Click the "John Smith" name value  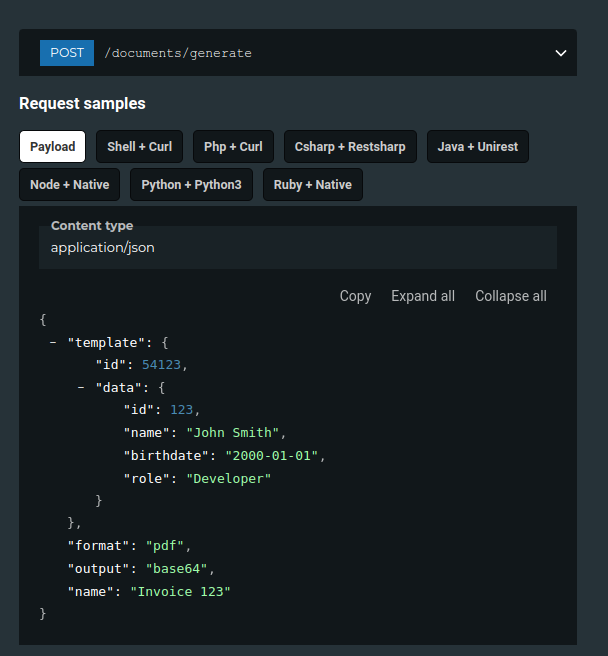click(x=236, y=433)
